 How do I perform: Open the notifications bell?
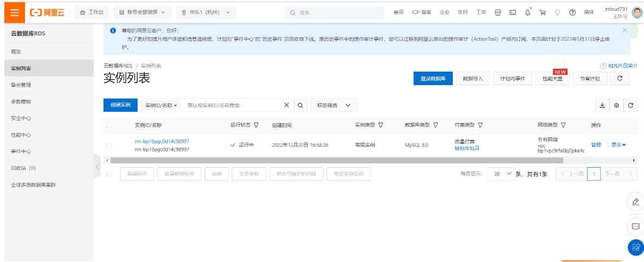(528, 12)
